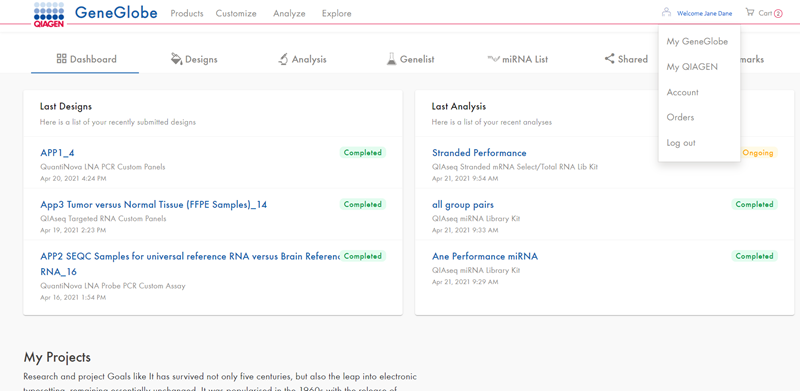The height and width of the screenshot is (391, 800).
Task: Open the GeneGlobe home title
Action: click(116, 13)
